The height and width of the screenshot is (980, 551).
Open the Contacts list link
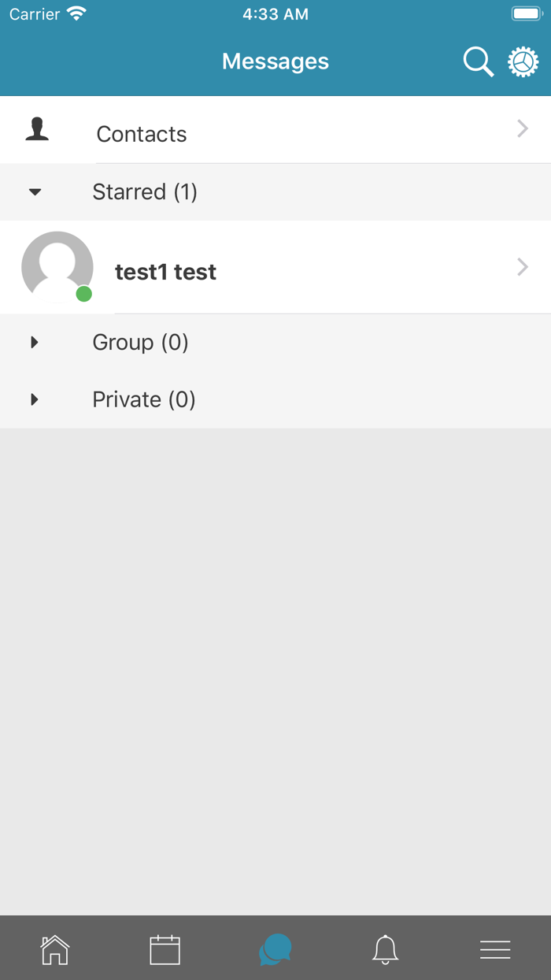click(142, 134)
